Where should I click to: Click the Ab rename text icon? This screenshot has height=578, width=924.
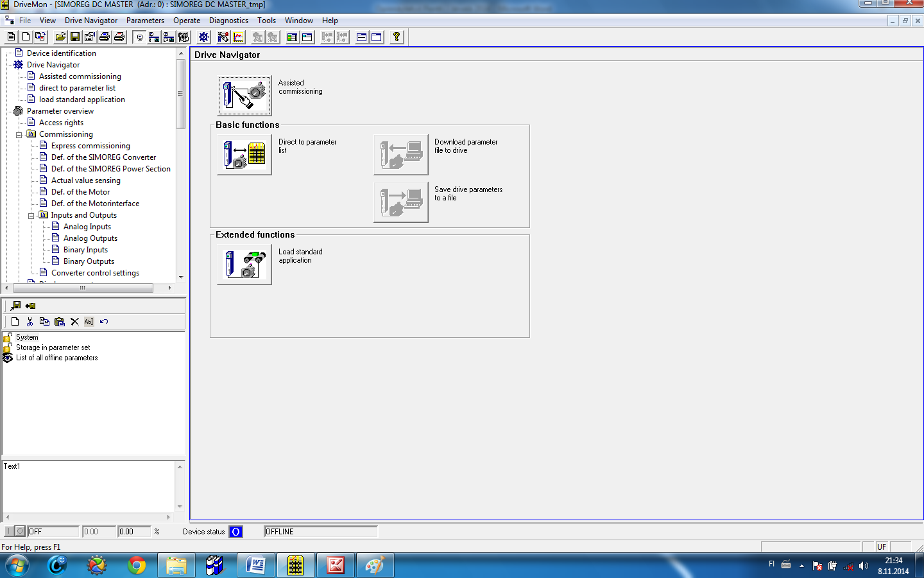point(89,322)
